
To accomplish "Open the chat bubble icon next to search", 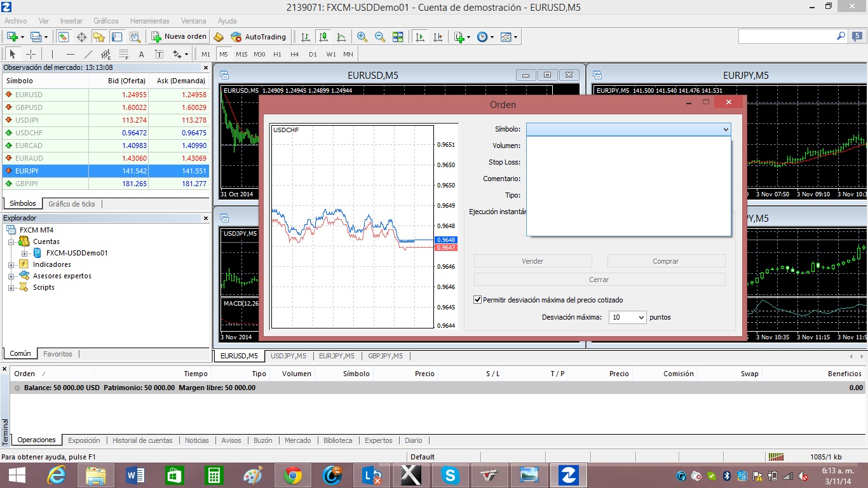I will point(857,37).
